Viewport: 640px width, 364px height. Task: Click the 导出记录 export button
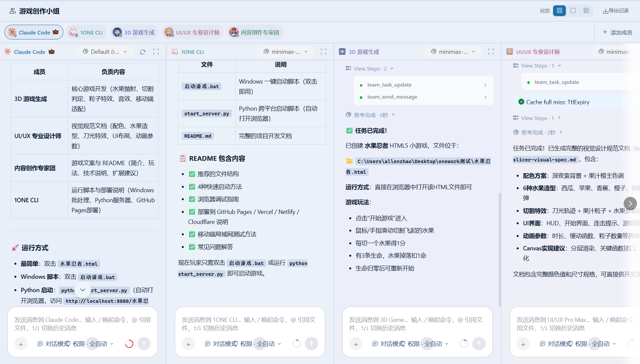click(x=616, y=11)
